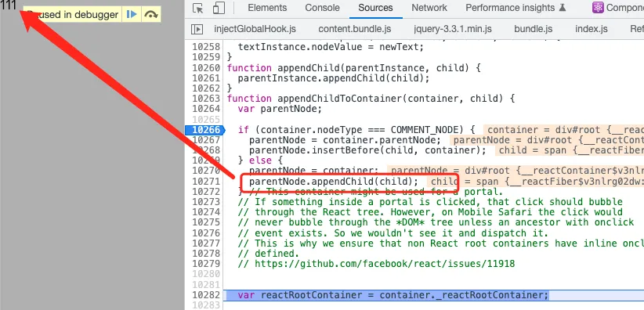
Task: Select the Sources tab
Action: click(x=375, y=8)
